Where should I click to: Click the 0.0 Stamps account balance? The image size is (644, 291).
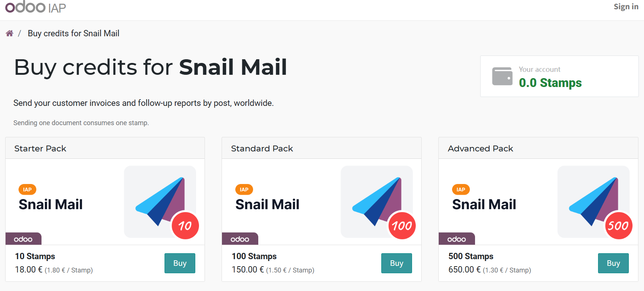pos(550,83)
